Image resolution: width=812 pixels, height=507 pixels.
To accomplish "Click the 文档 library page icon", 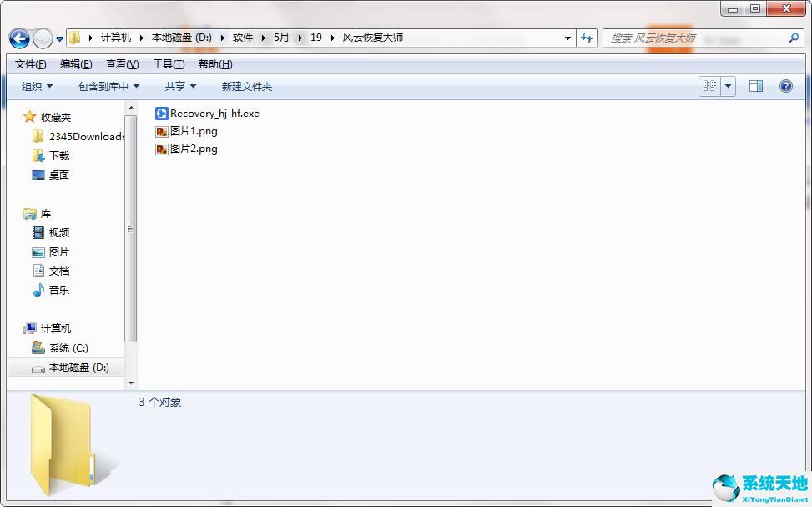I will click(38, 271).
